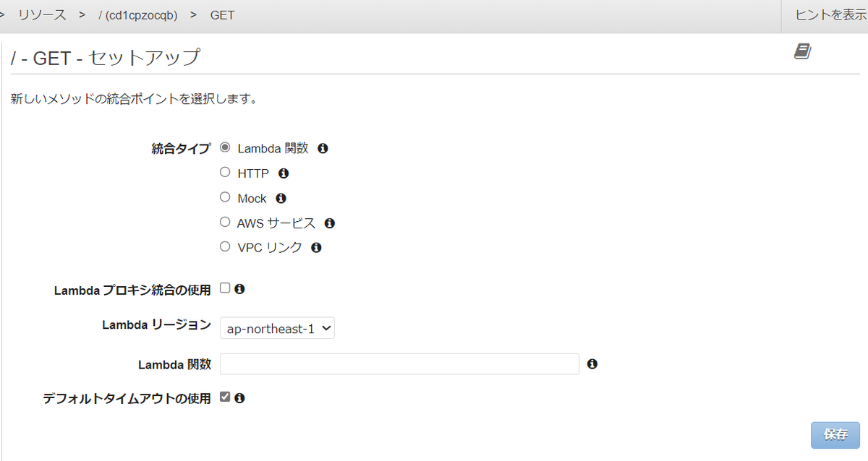The image size is (868, 461).
Task: Click inside the Lambda 関数 text field
Action: pos(399,363)
